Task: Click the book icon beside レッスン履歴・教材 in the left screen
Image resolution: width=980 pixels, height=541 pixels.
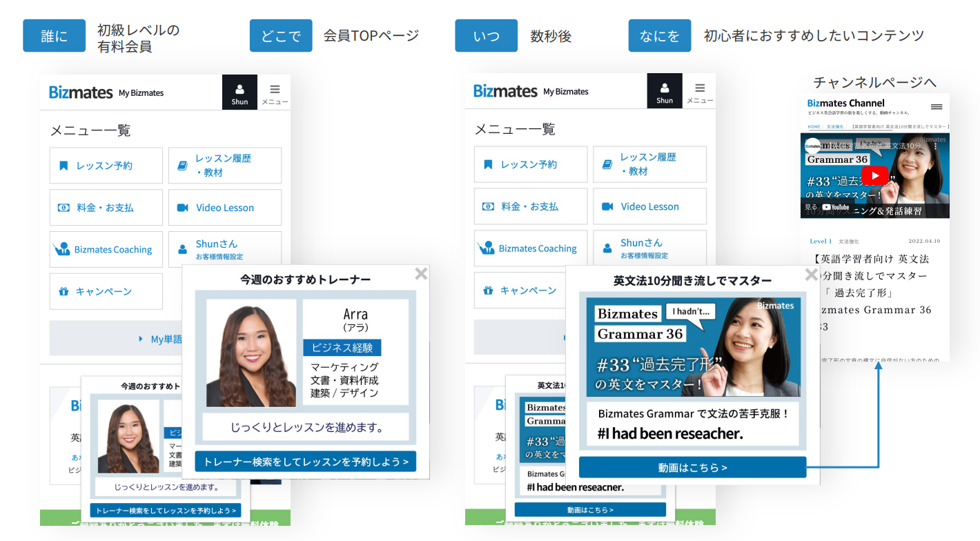Action: point(183,166)
